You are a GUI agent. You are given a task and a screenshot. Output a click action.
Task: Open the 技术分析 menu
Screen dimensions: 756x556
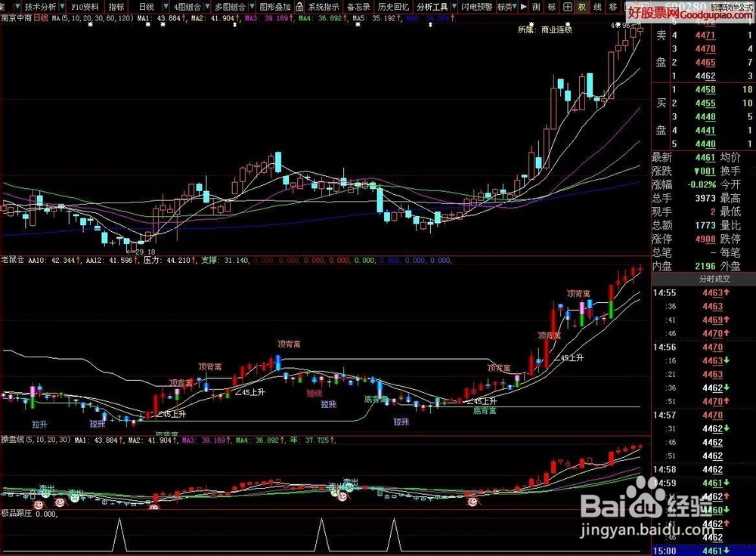[x=40, y=7]
